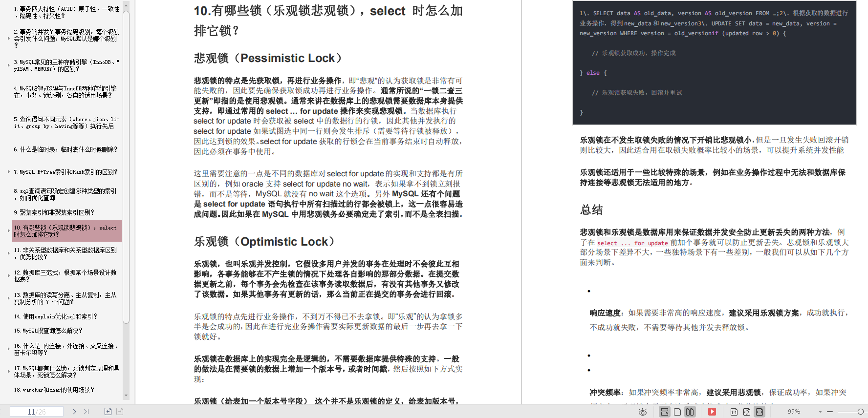Switch to single page layout
This screenshot has width=868, height=418.
tap(677, 412)
